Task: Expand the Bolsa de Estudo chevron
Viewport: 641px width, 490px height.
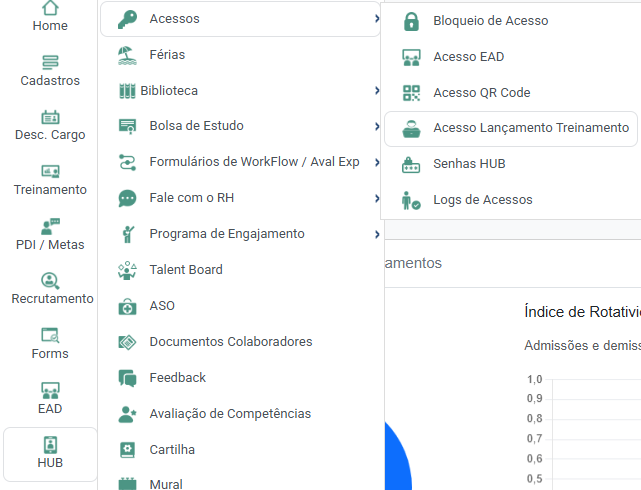Action: tap(376, 126)
